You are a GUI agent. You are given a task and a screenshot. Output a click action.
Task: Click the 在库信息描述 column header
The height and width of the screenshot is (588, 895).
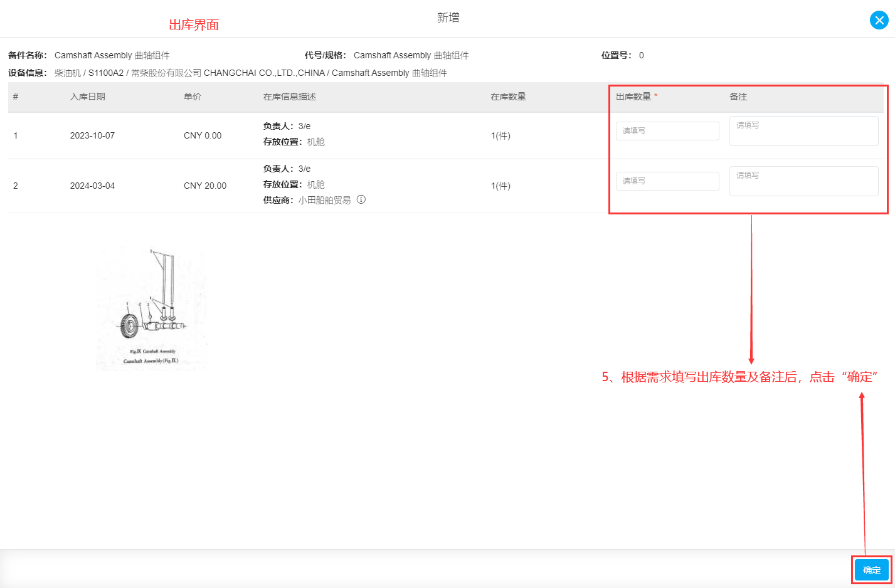click(290, 97)
